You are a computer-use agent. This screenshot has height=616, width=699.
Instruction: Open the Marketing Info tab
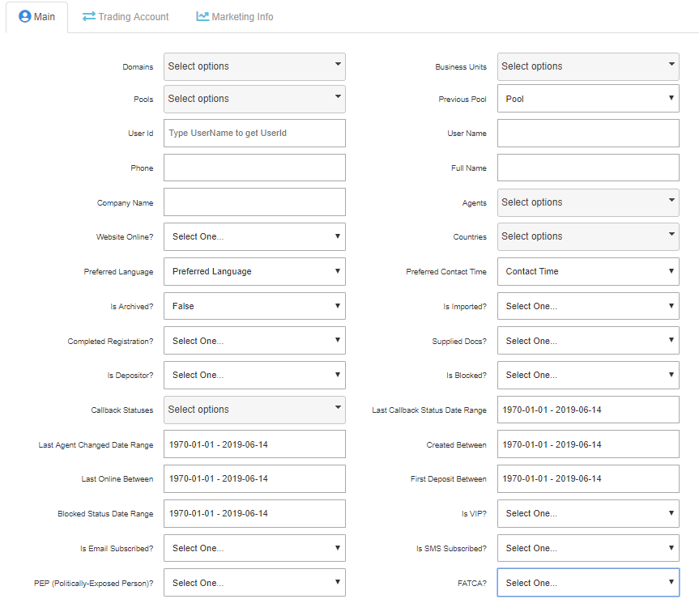coord(242,16)
